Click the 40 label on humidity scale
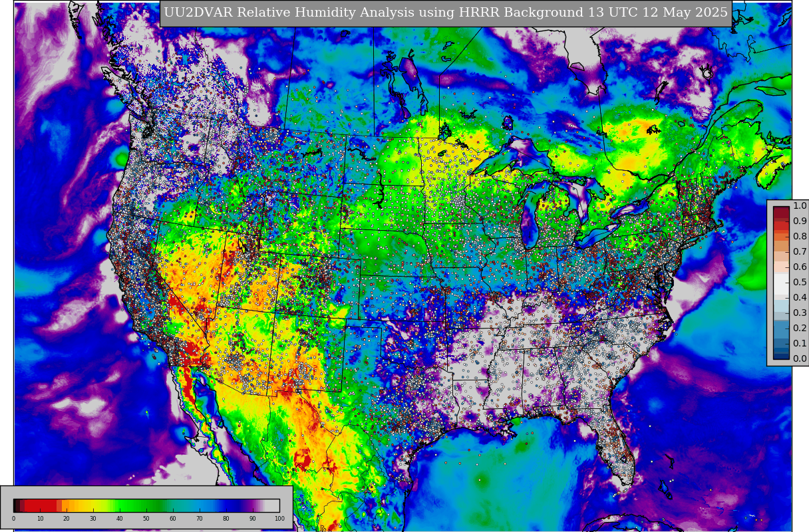The image size is (809, 532). pyautogui.click(x=120, y=519)
